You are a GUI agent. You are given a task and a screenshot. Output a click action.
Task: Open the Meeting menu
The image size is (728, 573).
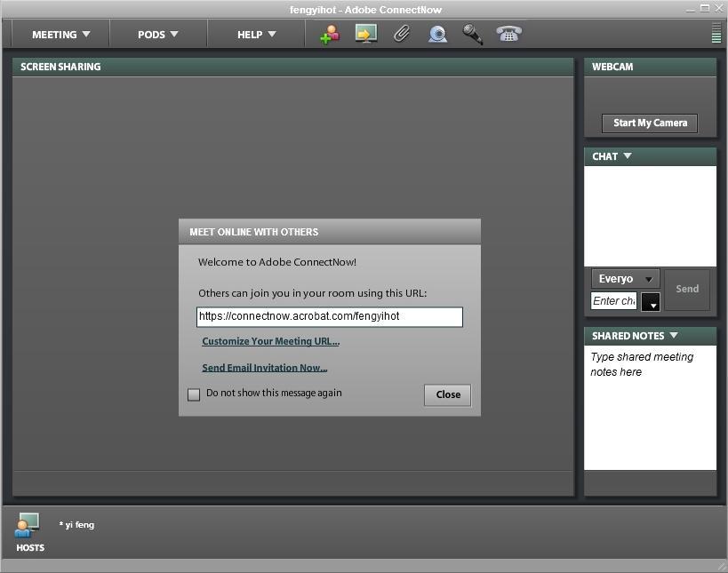pos(60,35)
